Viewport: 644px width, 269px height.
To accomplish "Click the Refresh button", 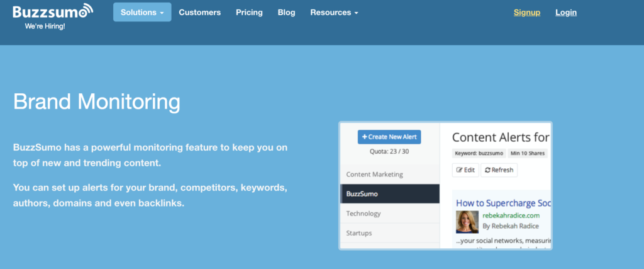I will click(499, 170).
